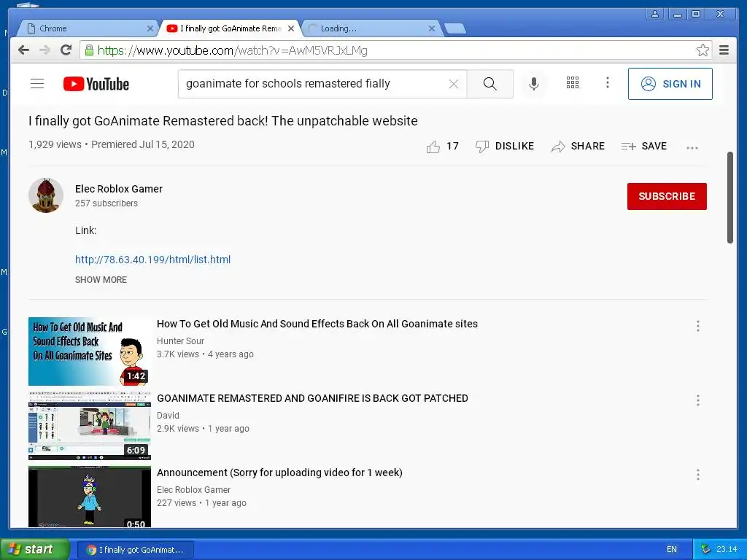Click the Chrome user profile icon
The image size is (747, 560).
click(655, 15)
